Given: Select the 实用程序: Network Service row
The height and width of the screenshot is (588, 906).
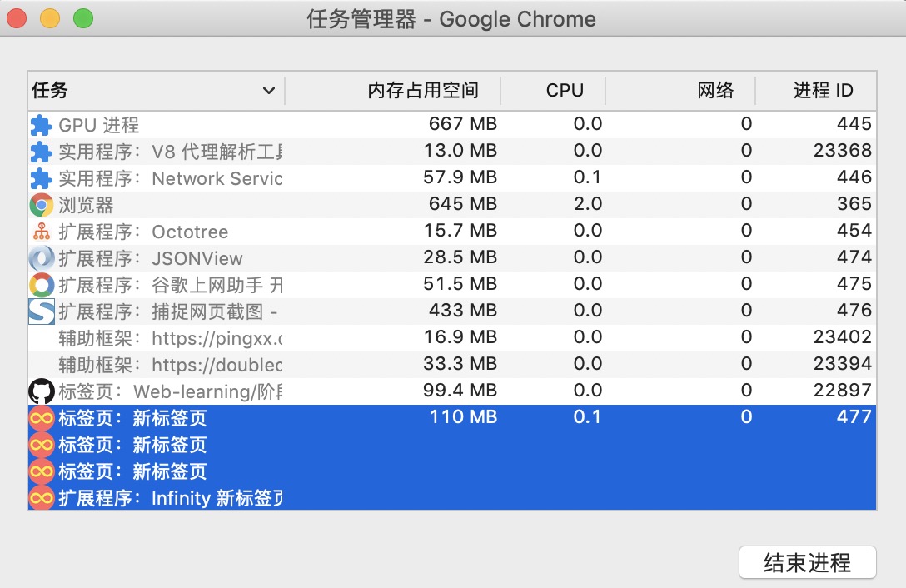Looking at the screenshot, I should point(452,178).
